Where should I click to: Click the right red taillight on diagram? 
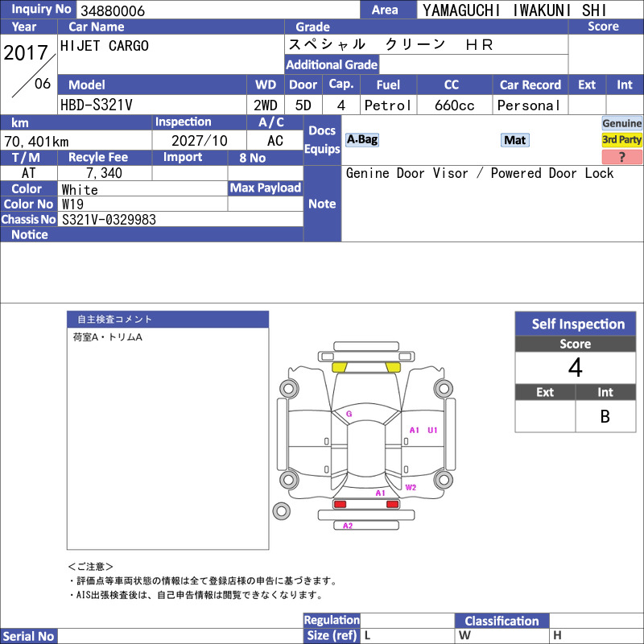pos(392,504)
